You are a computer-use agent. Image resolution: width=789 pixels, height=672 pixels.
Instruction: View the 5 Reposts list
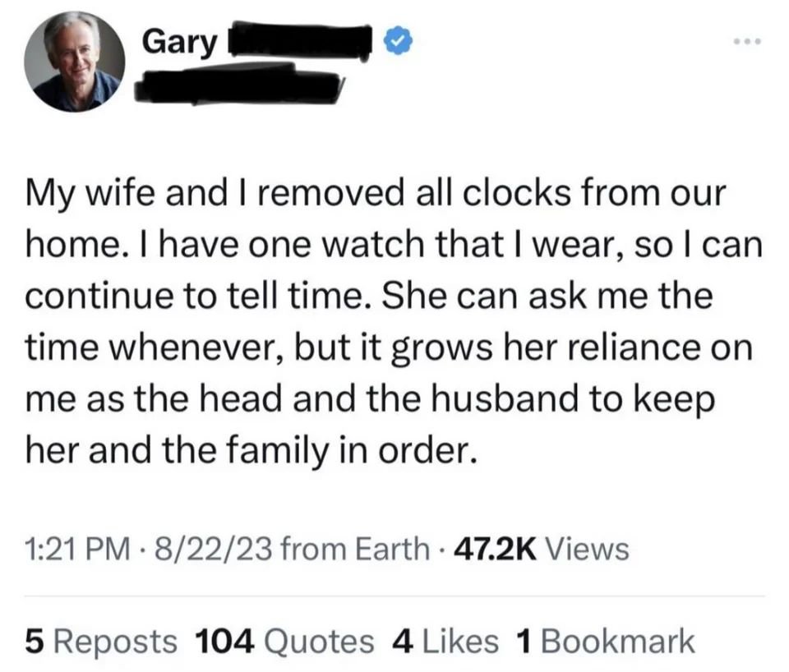point(101,642)
